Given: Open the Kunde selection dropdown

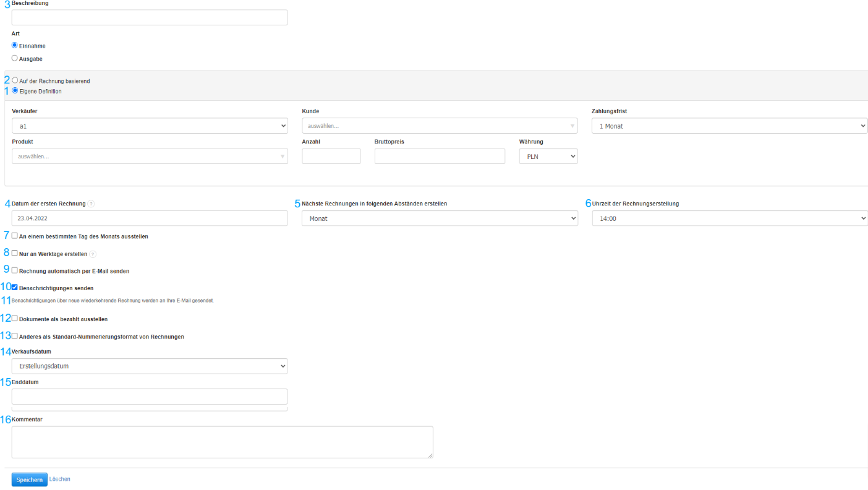Looking at the screenshot, I should tap(440, 126).
